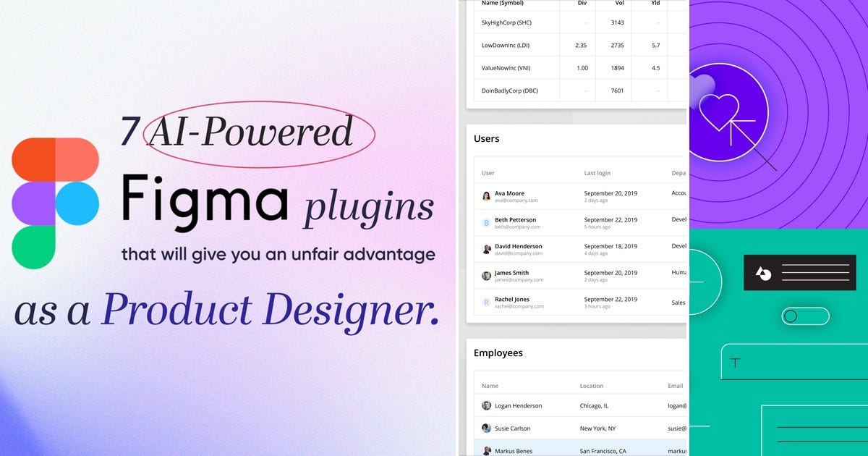Click James Smith's avatar in the Users list
The image size is (868, 456).
pos(486,275)
